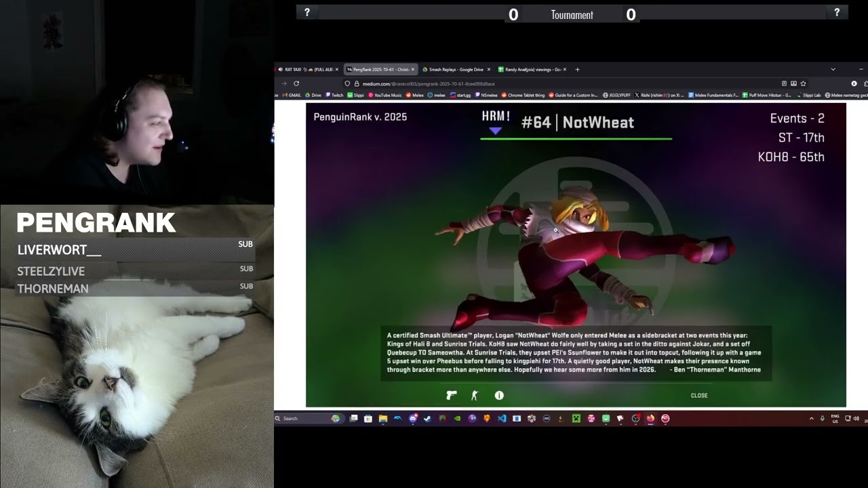Open Visual Studio Code from the taskbar
This screenshot has width=868, height=488.
click(502, 418)
